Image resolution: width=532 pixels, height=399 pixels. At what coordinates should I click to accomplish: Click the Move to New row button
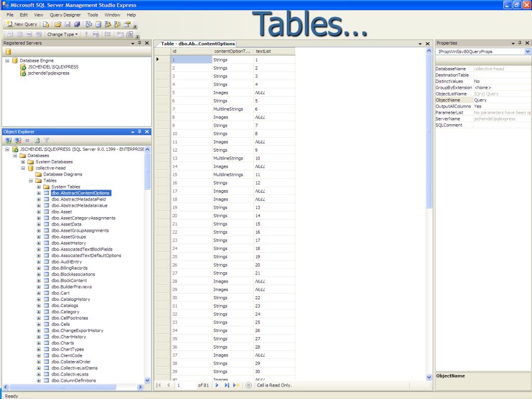coord(236,385)
